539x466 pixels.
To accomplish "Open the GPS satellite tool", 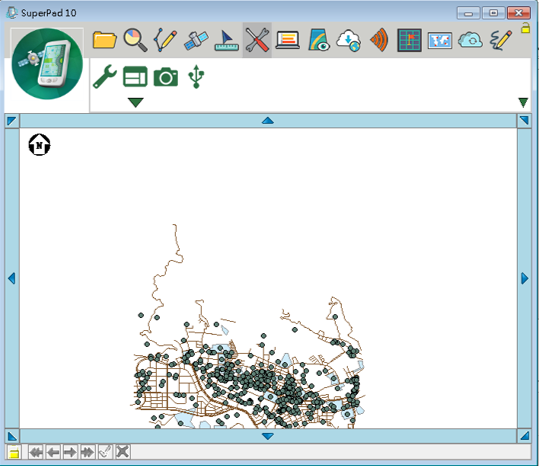I will [196, 41].
